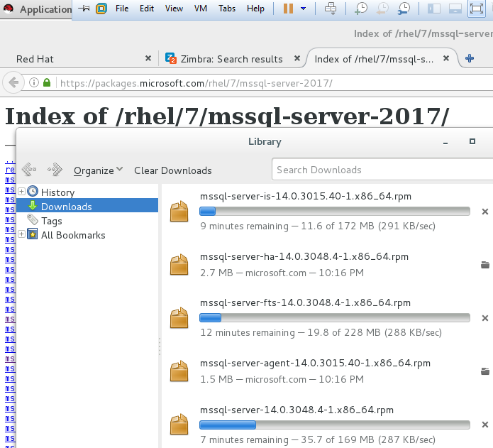
Task: Close the Red Hat tab
Action: point(148,58)
